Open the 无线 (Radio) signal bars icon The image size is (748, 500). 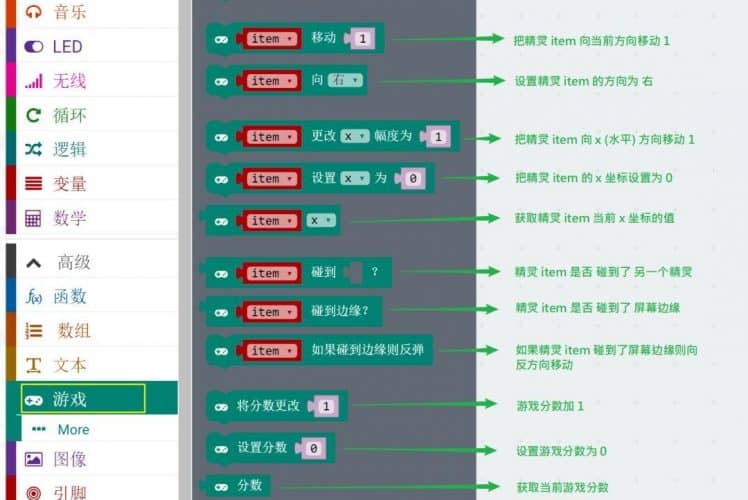pos(34,81)
